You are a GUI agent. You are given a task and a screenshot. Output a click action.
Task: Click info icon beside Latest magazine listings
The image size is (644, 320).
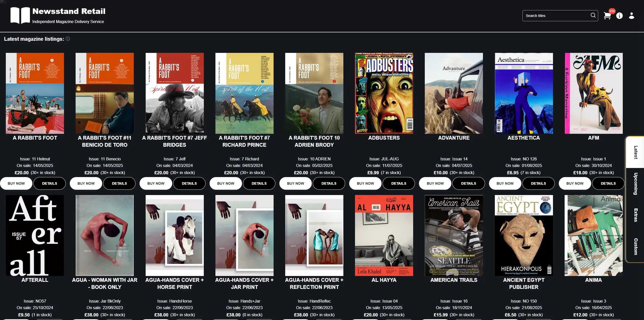click(68, 39)
